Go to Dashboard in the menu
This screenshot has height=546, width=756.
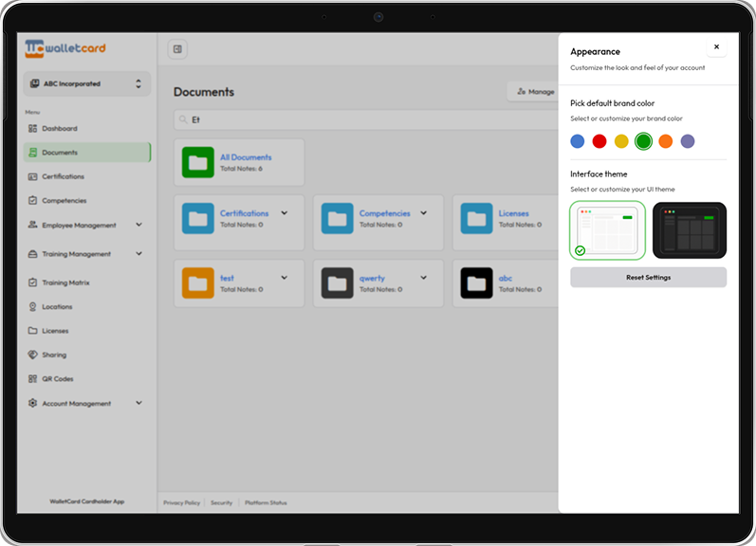click(x=86, y=129)
